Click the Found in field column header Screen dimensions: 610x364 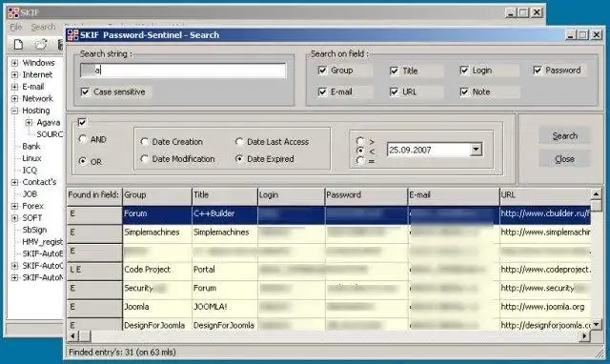(94, 195)
